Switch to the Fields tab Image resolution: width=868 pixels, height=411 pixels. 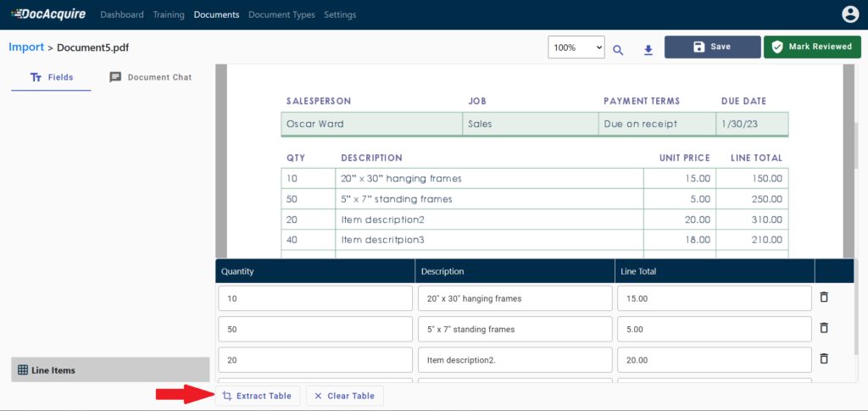point(51,77)
